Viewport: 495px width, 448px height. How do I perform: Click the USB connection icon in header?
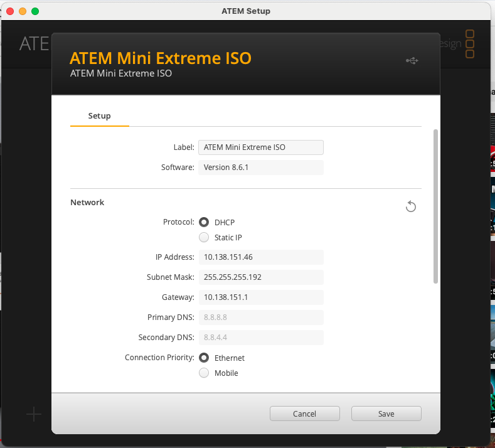pos(412,61)
